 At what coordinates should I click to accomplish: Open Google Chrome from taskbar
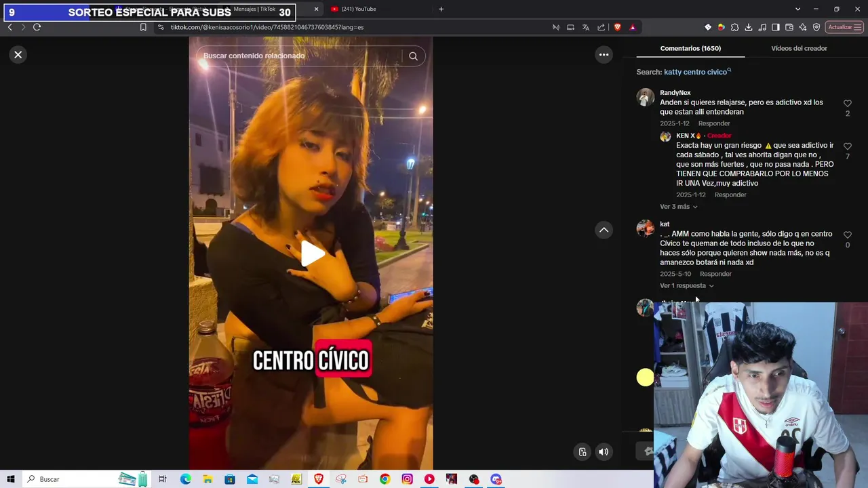pyautogui.click(x=384, y=479)
